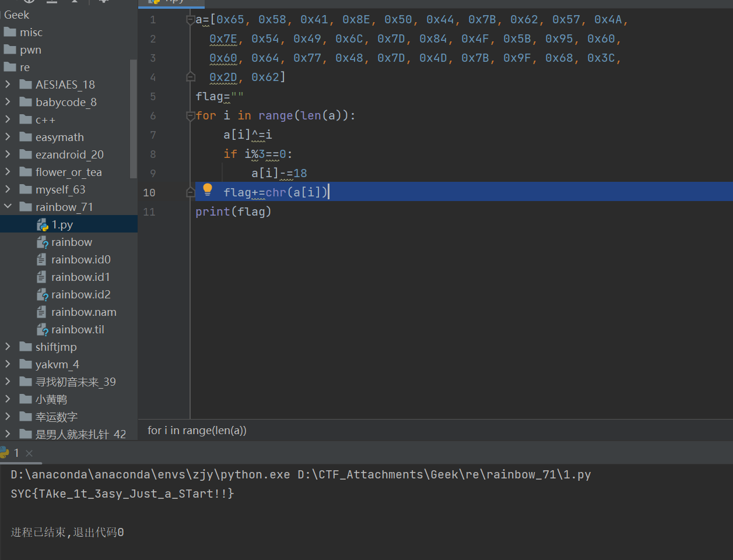Select the run tab labeled 1
The width and height of the screenshot is (733, 560).
tap(16, 453)
